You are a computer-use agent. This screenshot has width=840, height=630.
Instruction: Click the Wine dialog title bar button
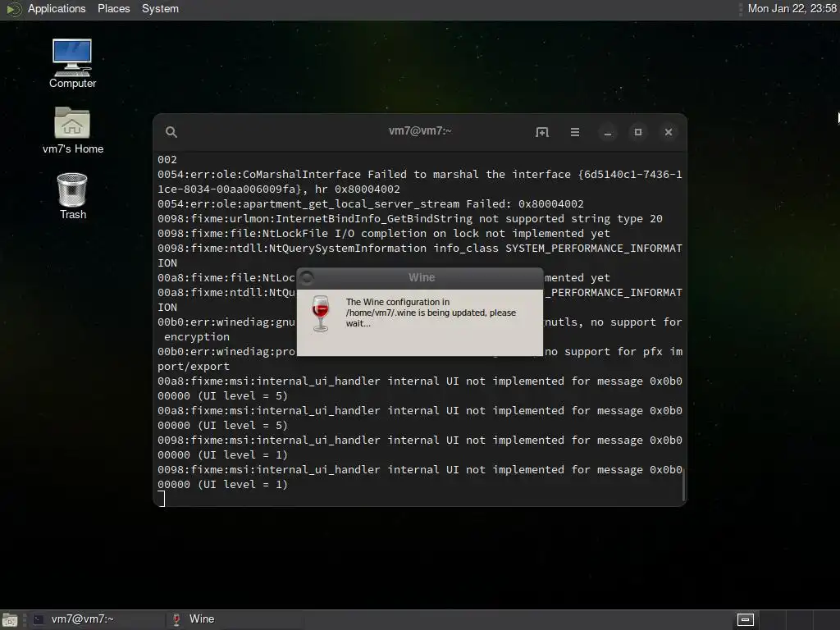pyautogui.click(x=307, y=277)
